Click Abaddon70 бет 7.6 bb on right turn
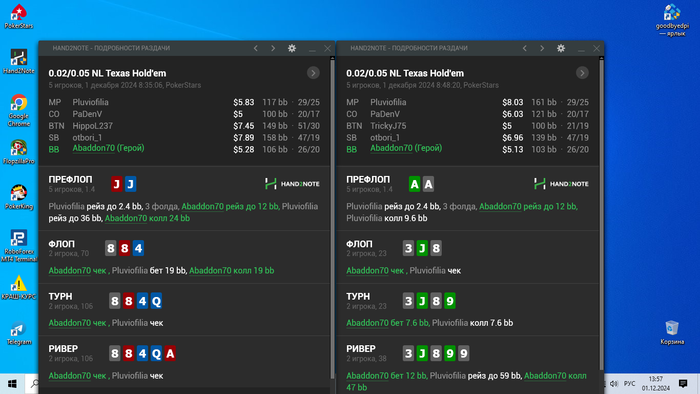Viewport: 700px width, 394px height. click(x=388, y=323)
